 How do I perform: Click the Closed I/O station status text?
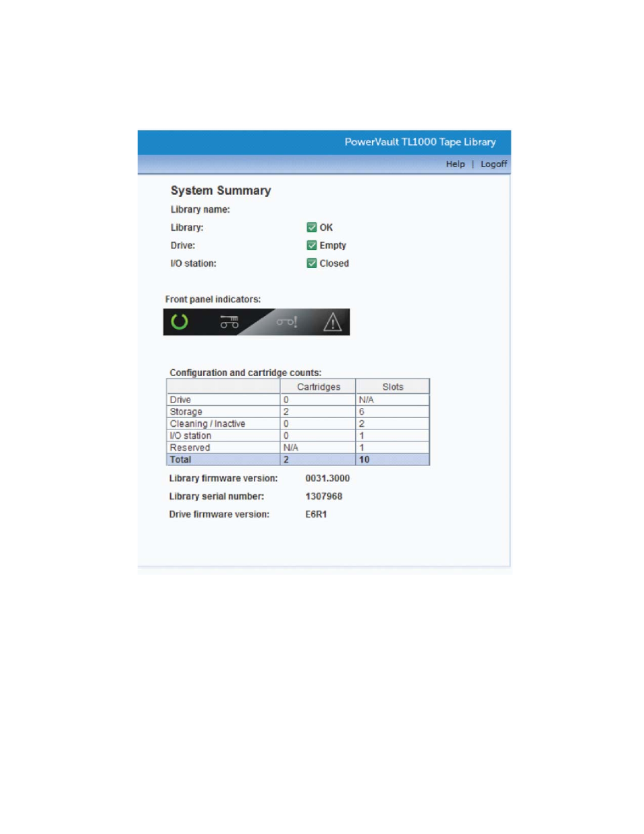pyautogui.click(x=334, y=263)
